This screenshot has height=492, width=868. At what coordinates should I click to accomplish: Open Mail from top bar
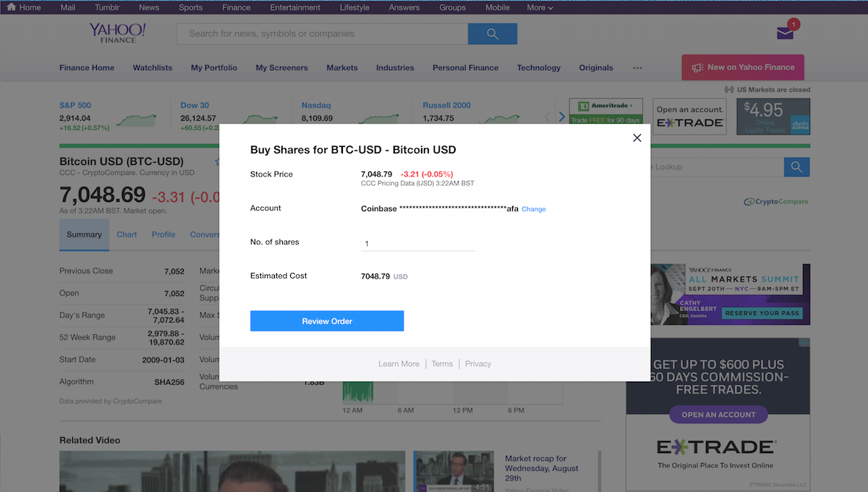click(x=68, y=7)
